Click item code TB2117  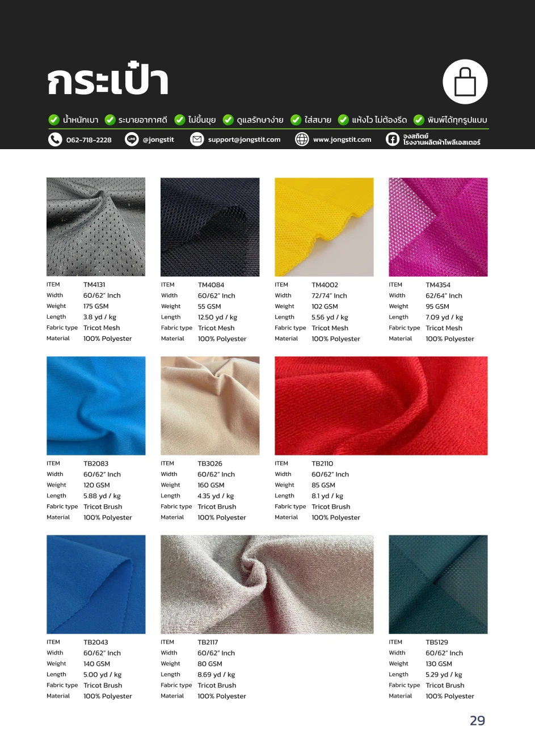pos(208,642)
